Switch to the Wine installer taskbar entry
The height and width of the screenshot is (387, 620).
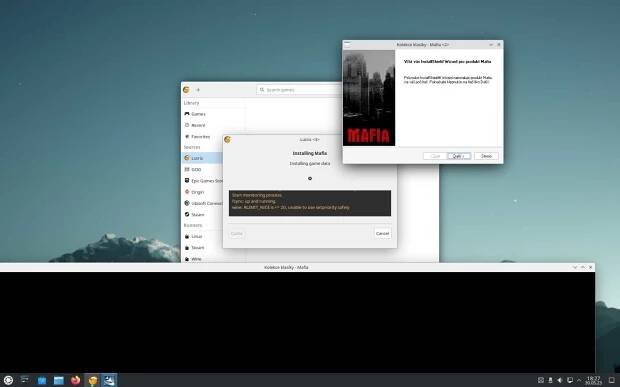pyautogui.click(x=109, y=380)
